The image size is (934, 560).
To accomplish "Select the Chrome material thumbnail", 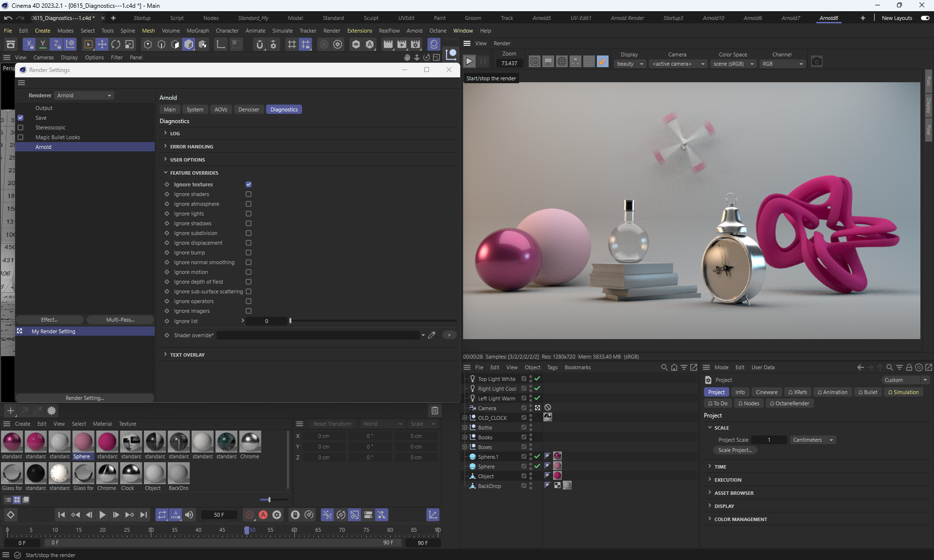I will 250,442.
